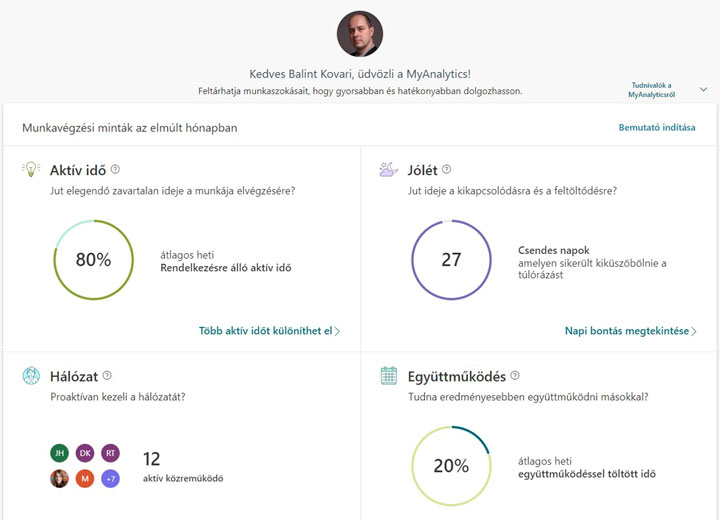Select the JH collaborator avatar
Screen dimensions: 720x520
59,453
